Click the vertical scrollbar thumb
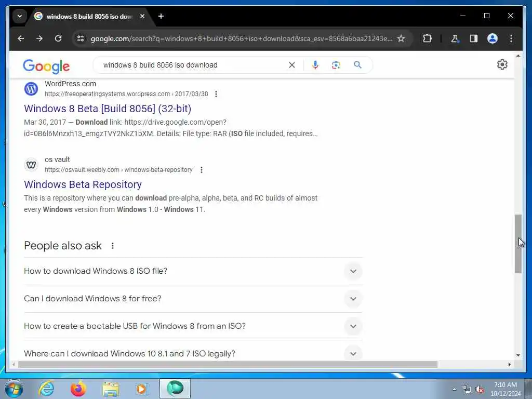Viewport: 532px width, 399px height. coord(518,244)
